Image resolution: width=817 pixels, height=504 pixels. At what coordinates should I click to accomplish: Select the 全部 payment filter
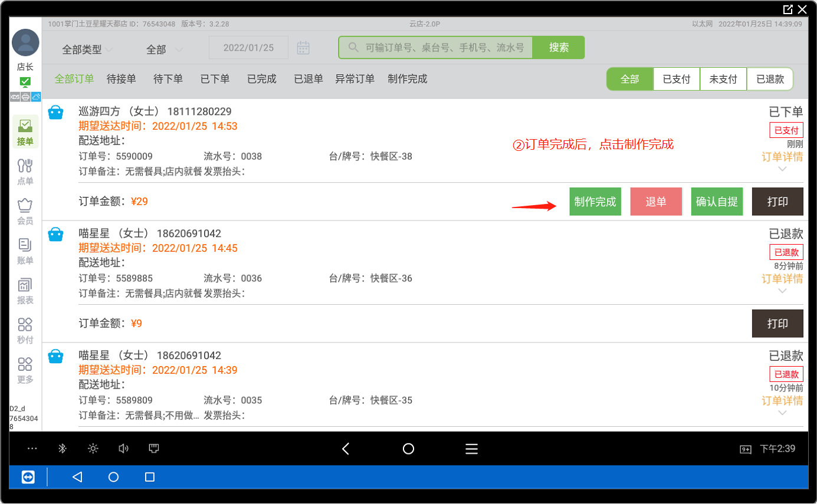click(x=630, y=79)
